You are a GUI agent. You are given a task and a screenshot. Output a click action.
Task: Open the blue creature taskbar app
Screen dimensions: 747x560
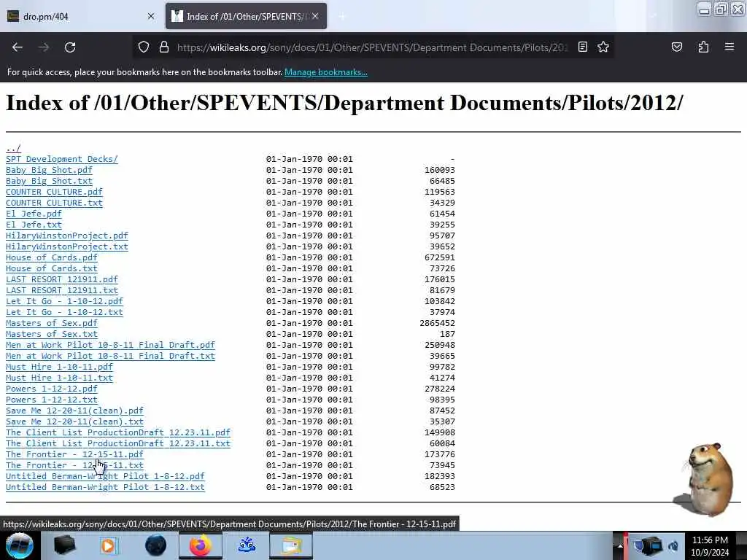click(247, 545)
